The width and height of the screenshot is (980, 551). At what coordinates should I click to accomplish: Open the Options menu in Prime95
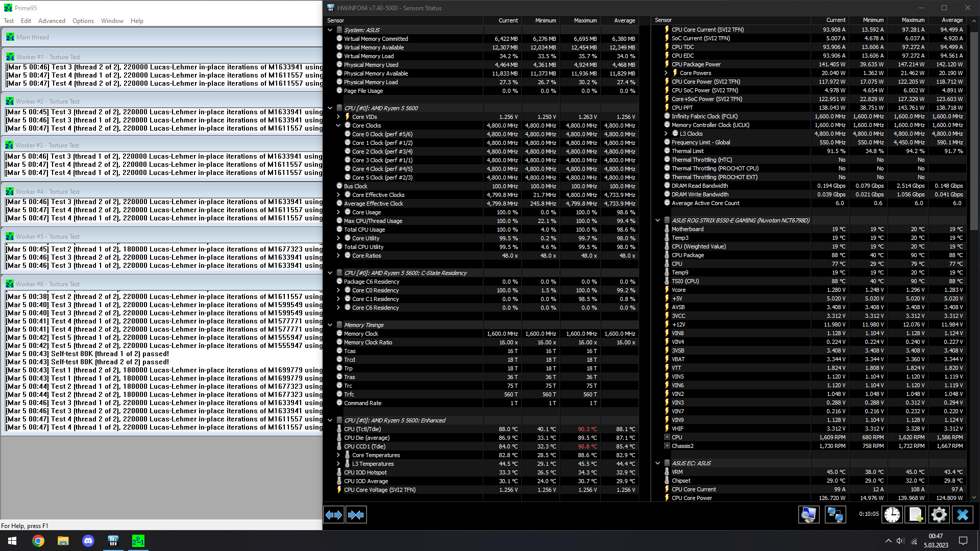pyautogui.click(x=82, y=20)
